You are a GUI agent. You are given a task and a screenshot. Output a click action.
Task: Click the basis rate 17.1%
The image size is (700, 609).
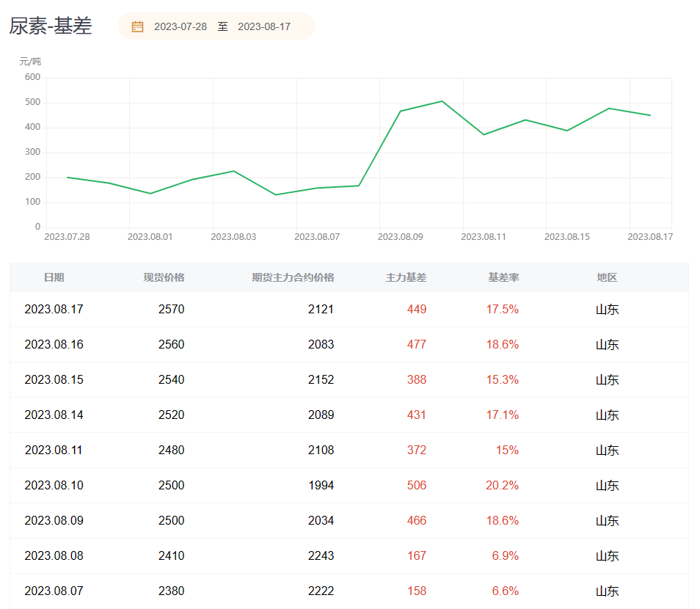tap(502, 415)
